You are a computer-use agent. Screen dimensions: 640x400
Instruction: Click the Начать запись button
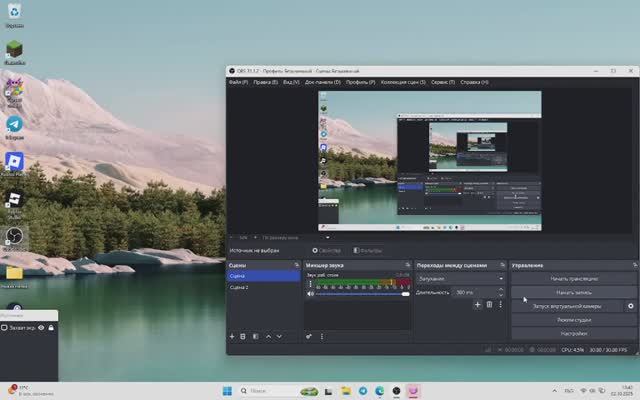[x=574, y=291]
